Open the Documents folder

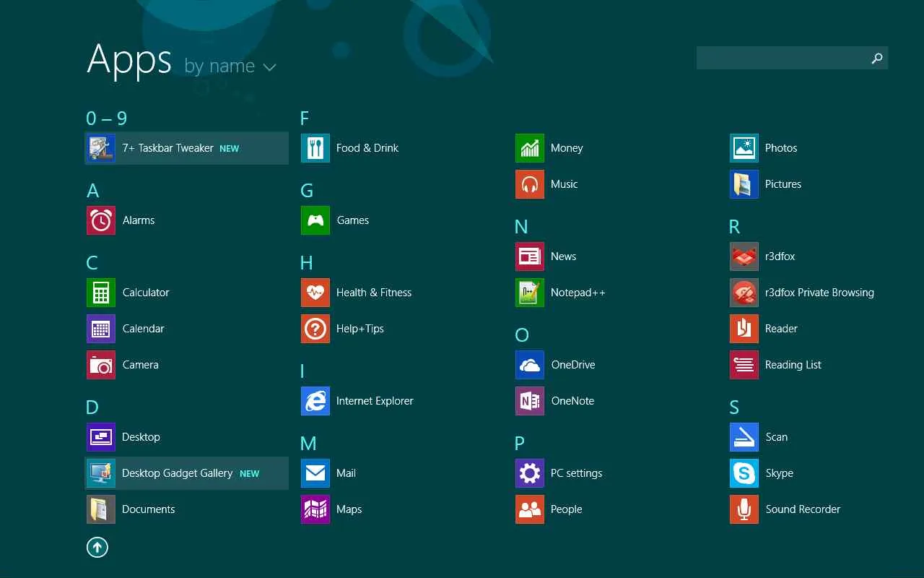187,509
